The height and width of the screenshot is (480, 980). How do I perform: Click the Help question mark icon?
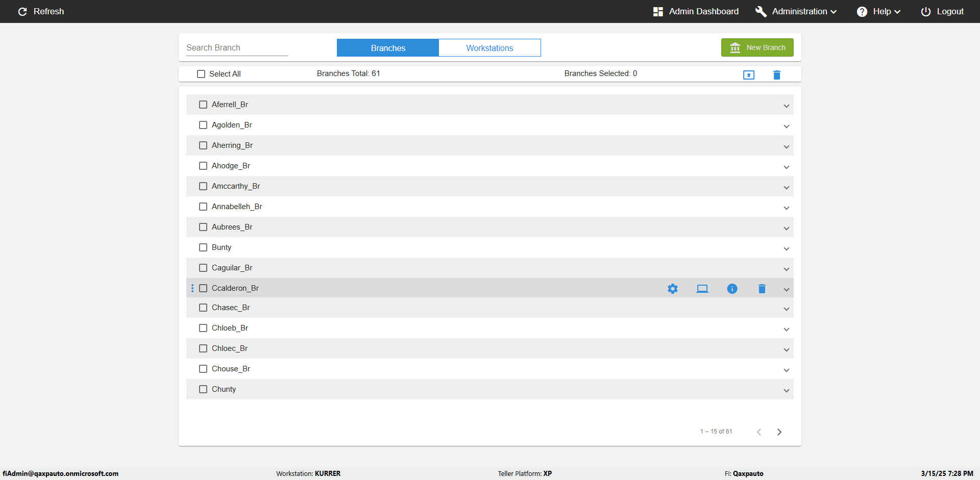[x=862, y=11]
